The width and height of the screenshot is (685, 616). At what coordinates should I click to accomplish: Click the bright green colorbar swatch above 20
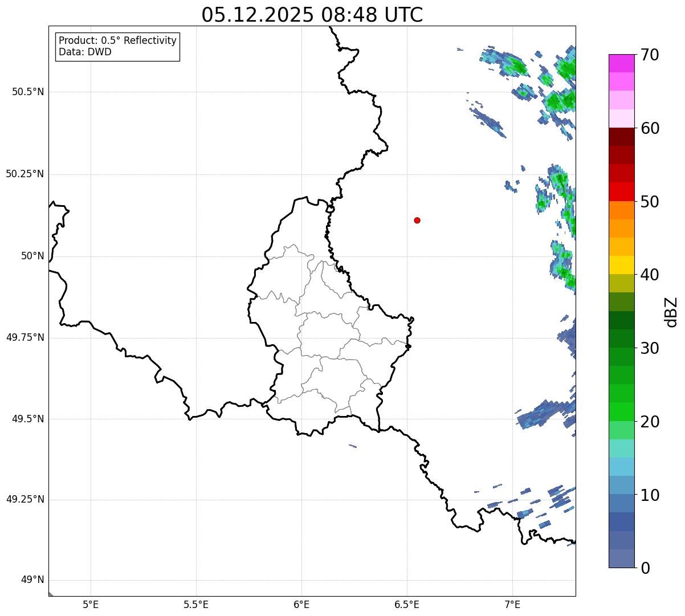click(x=622, y=412)
